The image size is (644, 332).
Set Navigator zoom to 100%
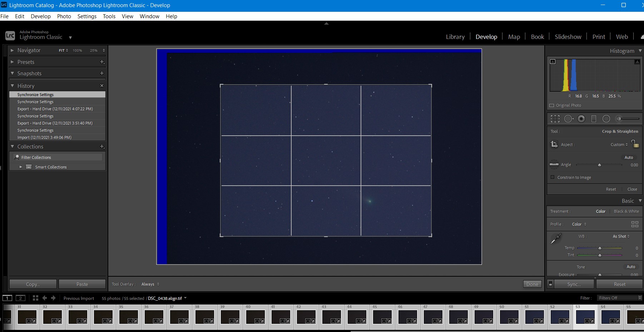point(78,51)
